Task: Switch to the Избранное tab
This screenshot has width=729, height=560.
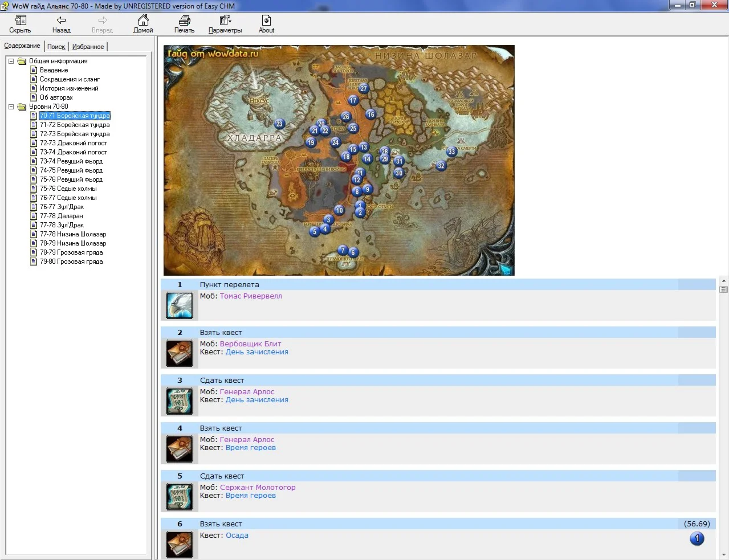Action: click(x=88, y=47)
